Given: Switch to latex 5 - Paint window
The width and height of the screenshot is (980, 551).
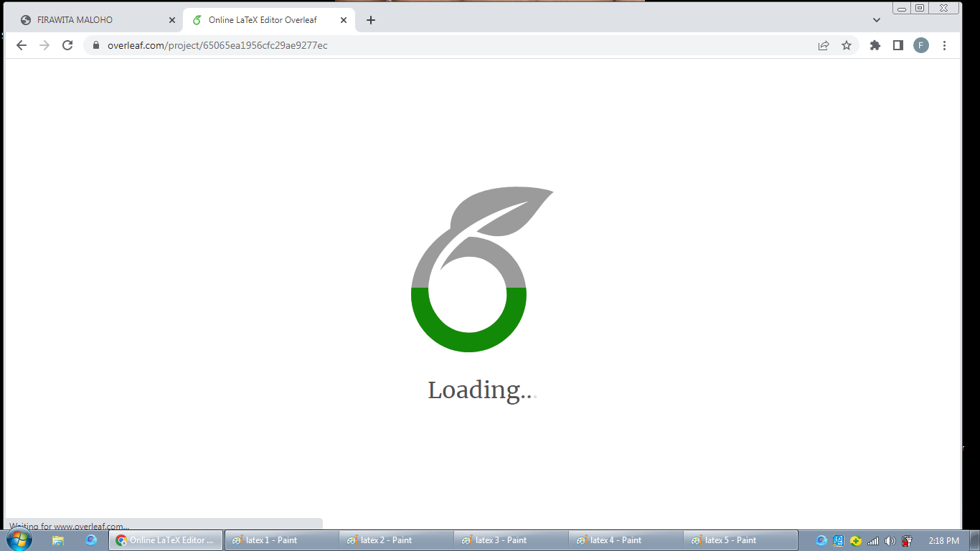Looking at the screenshot, I should point(740,540).
